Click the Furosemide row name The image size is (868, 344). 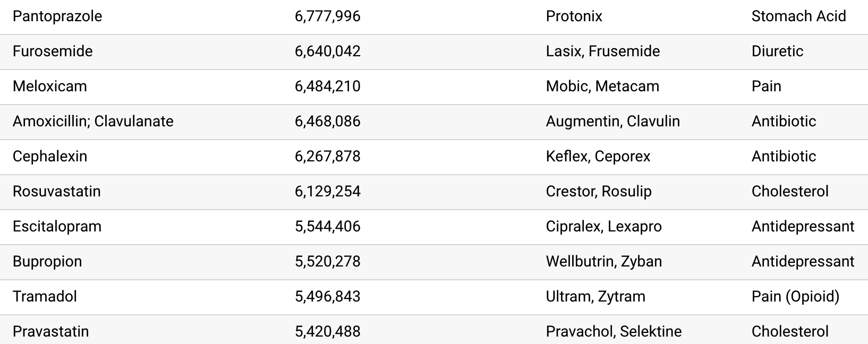53,51
